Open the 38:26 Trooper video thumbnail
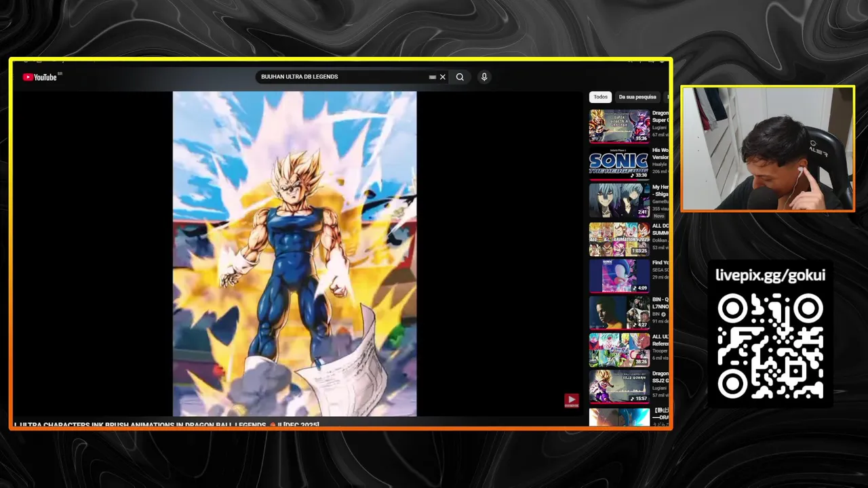The image size is (868, 488). [x=619, y=350]
